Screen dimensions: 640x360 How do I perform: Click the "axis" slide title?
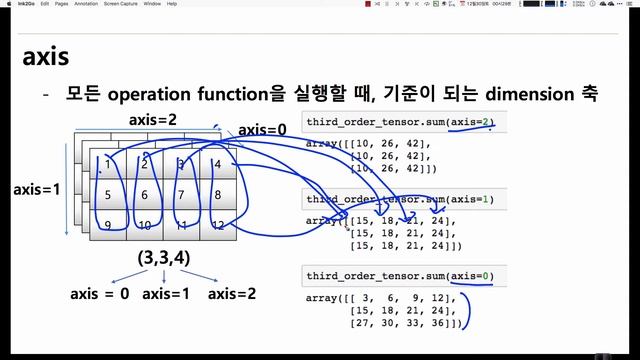46,57
